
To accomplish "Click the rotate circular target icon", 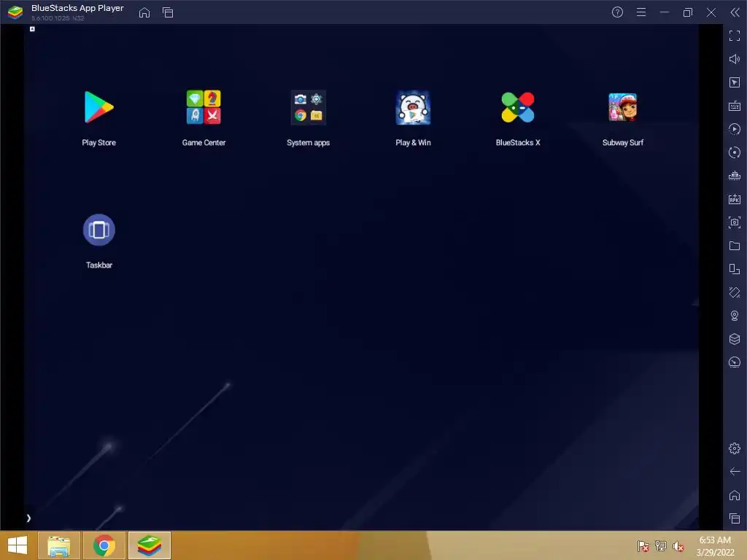I will [x=735, y=152].
